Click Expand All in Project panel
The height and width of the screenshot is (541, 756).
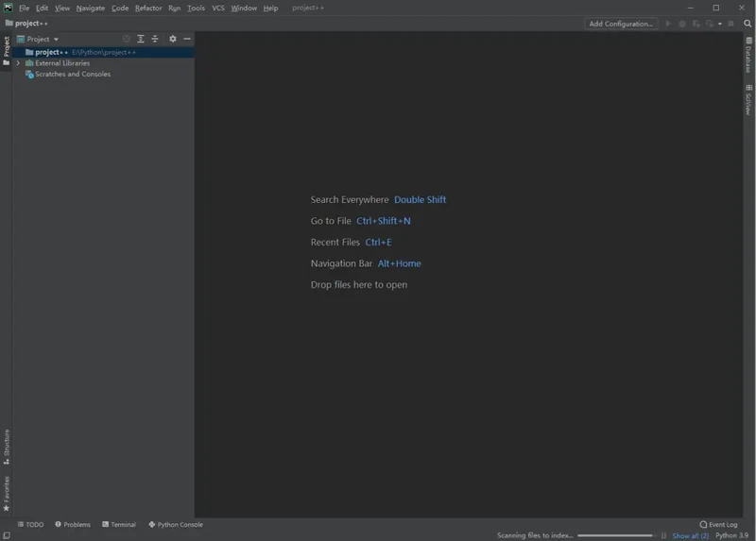point(140,39)
